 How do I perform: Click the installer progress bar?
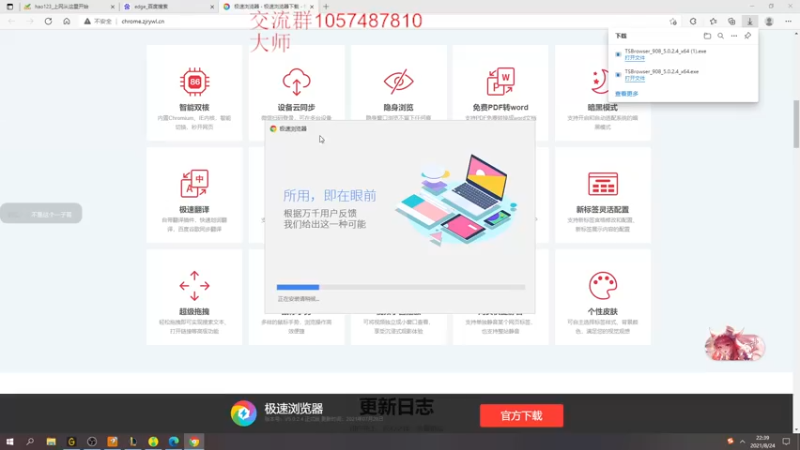(x=401, y=287)
